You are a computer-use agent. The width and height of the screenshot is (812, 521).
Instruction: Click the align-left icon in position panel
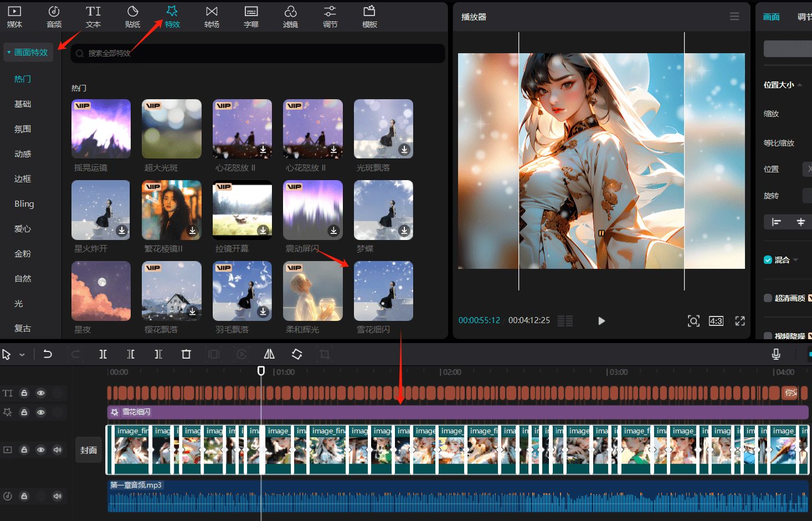[777, 222]
